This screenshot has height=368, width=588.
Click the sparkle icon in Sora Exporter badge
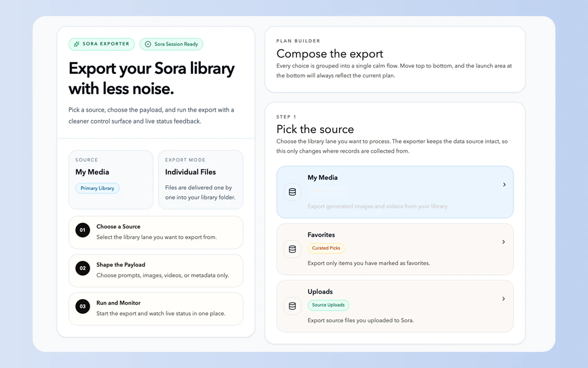point(76,44)
